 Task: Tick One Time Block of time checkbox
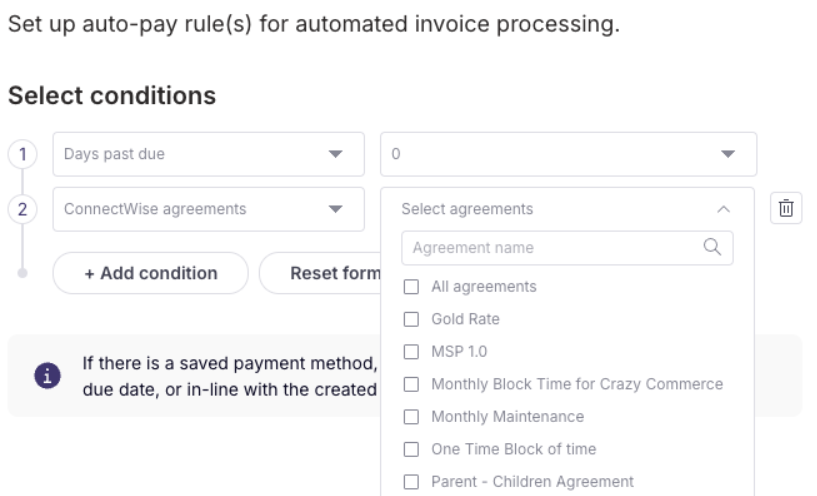click(410, 449)
